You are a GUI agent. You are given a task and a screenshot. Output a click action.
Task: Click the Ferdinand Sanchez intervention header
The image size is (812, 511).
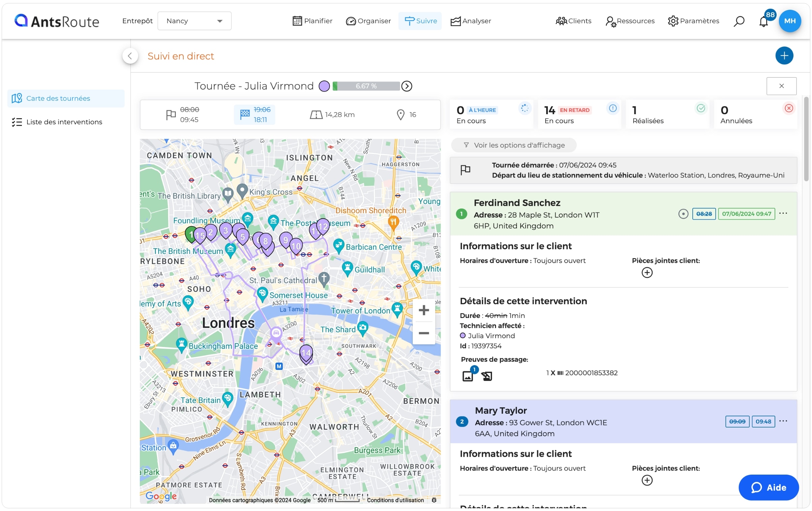(623, 214)
